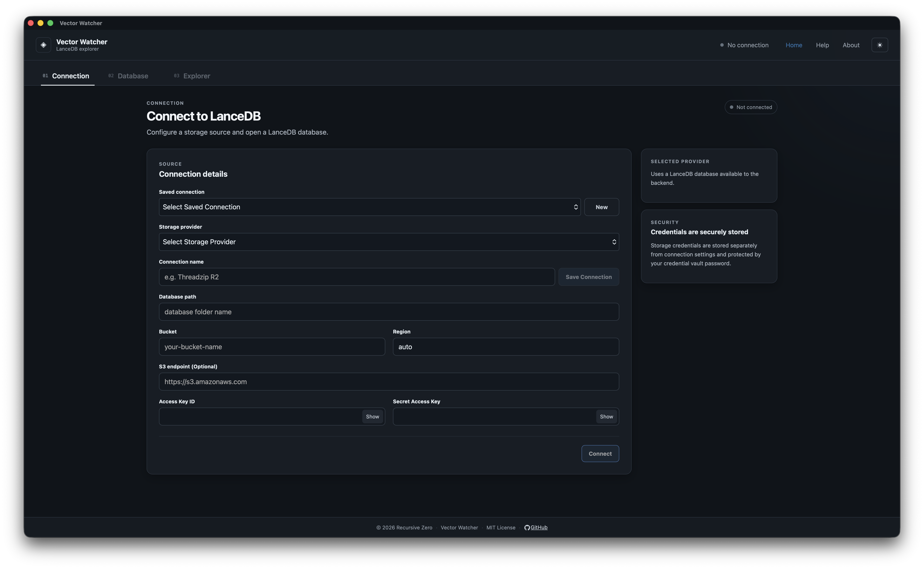Click the Save Connection button
This screenshot has height=569, width=924.
coord(589,277)
